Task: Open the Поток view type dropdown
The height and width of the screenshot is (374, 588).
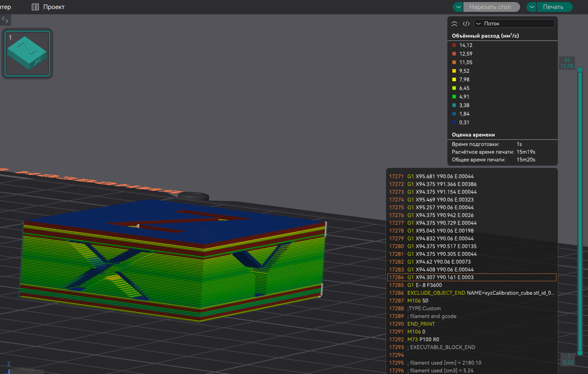Action: [514, 24]
